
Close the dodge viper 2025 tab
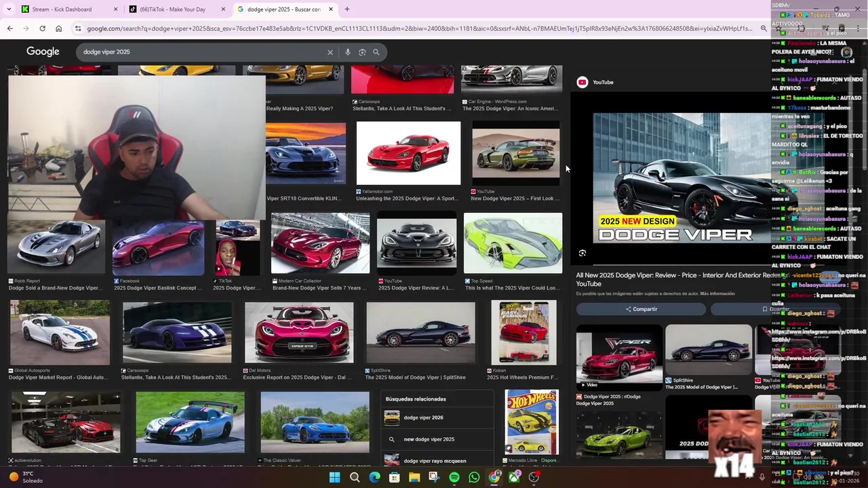[330, 9]
